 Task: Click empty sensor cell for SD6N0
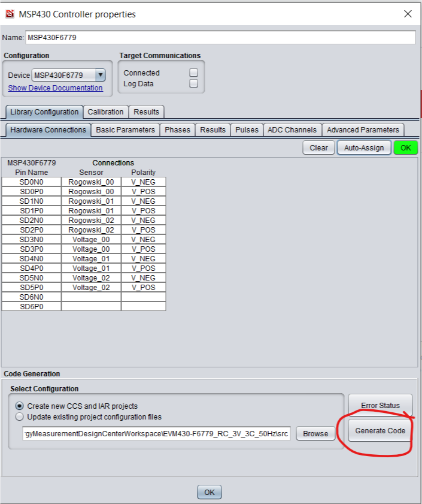(91, 297)
